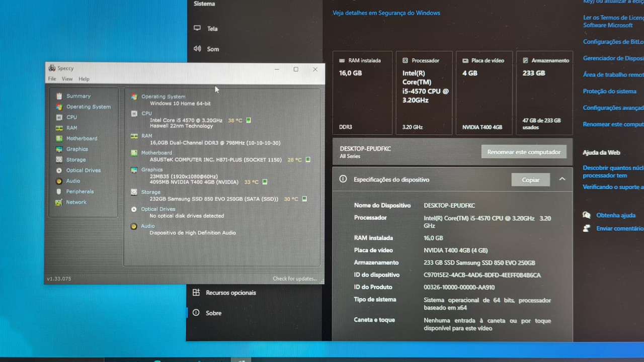The image size is (644, 362).
Task: Click the green status square beside storage temperature 30 °C
Action: [x=304, y=199]
